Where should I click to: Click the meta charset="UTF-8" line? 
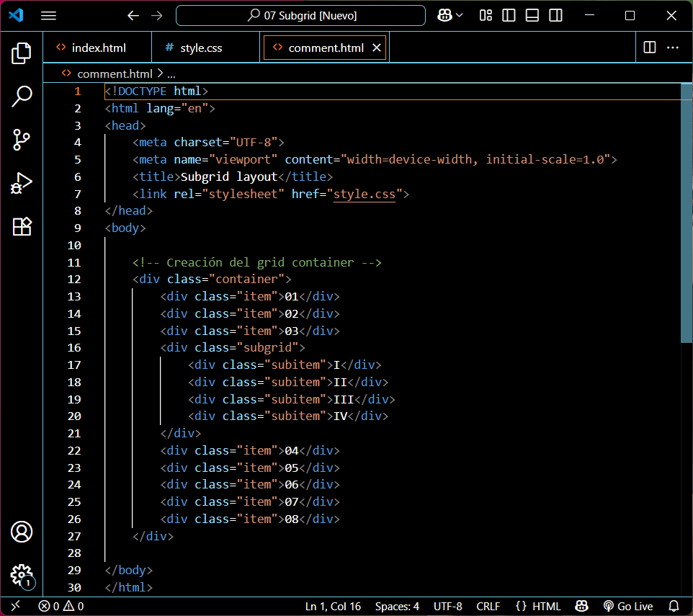coord(208,142)
